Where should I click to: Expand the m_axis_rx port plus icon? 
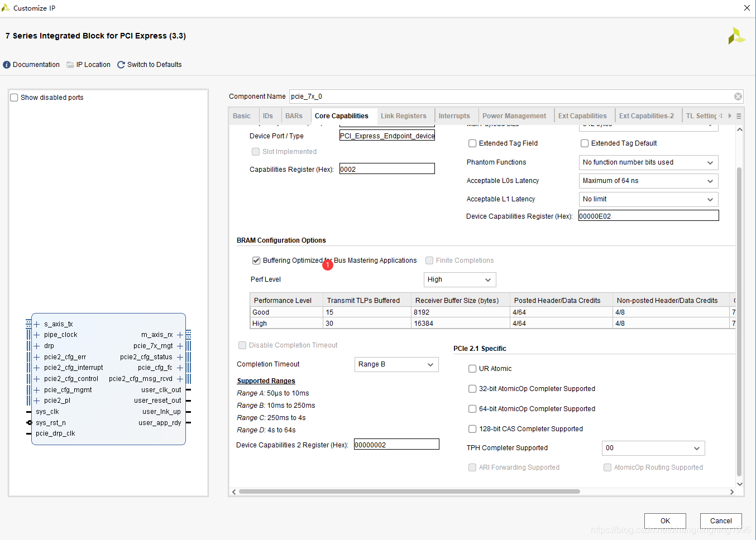point(180,335)
